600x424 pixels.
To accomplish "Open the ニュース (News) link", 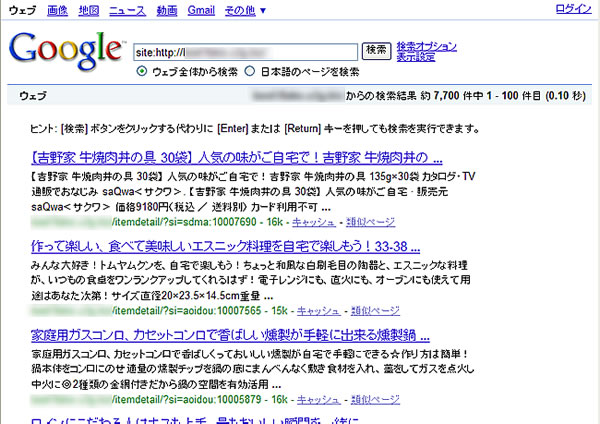I will coord(127,10).
